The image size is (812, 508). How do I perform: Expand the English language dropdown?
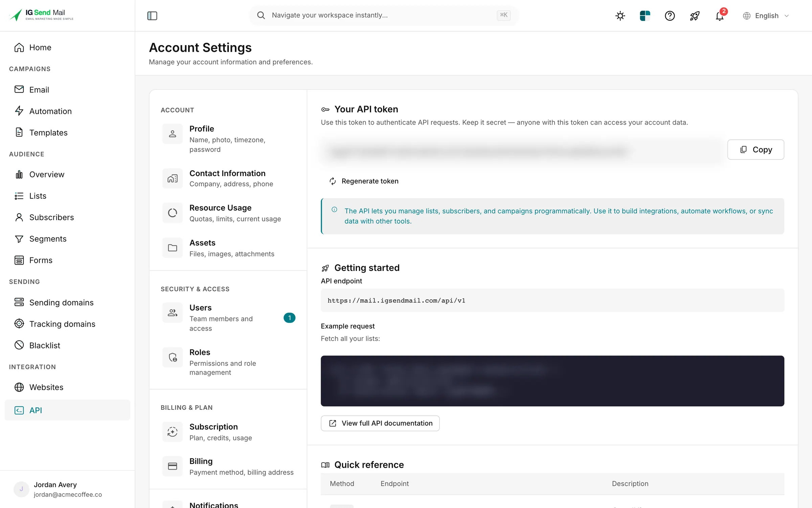766,16
